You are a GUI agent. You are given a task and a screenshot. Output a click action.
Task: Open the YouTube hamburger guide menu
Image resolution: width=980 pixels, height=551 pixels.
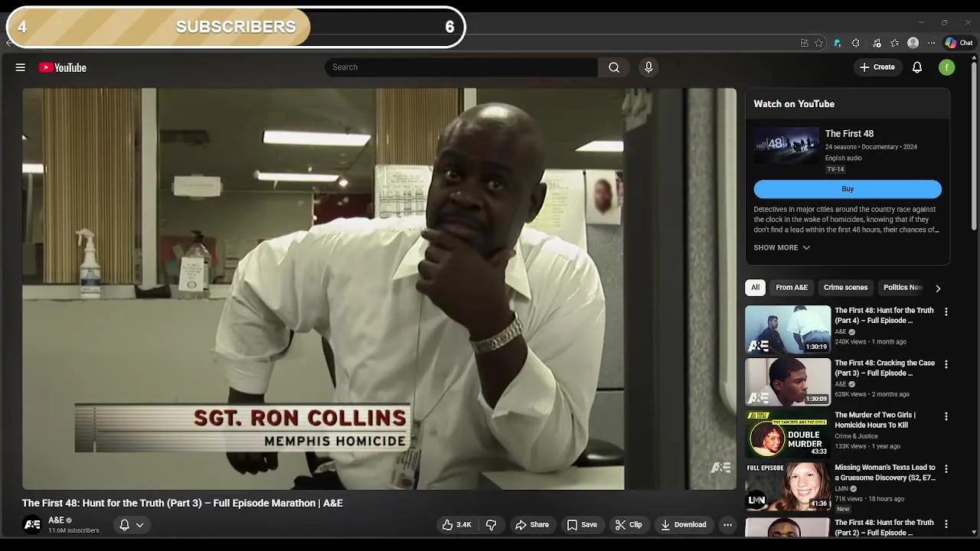point(21,67)
